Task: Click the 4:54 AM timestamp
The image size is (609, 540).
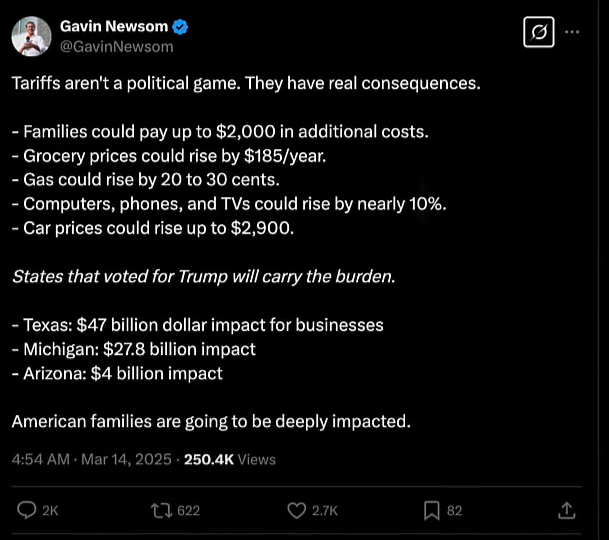Action: coord(38,459)
